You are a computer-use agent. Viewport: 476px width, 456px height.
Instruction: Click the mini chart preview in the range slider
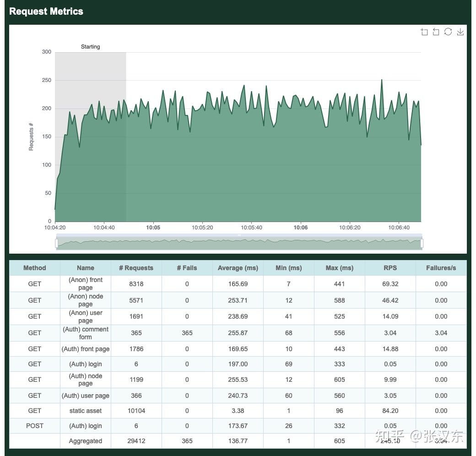(239, 244)
